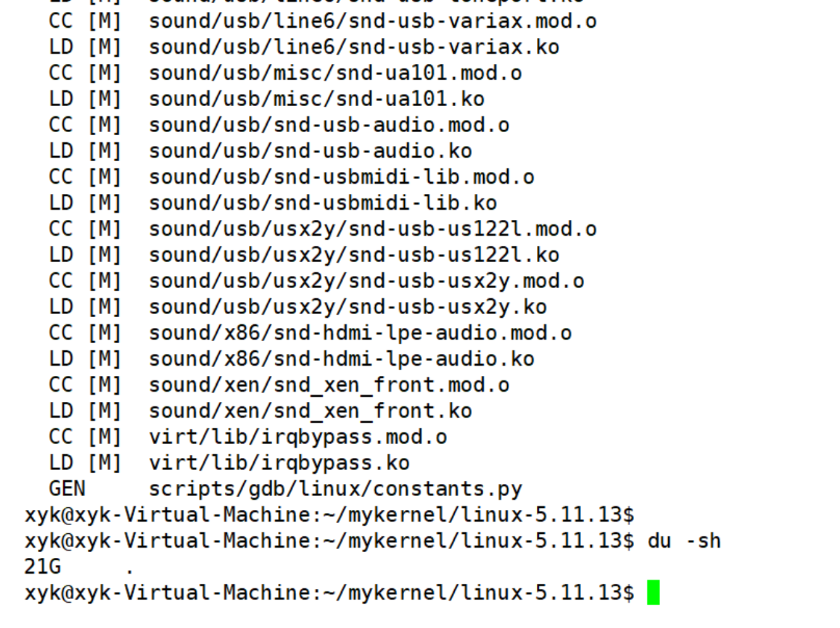Click the sound/usb/misc/snd-ua101.ko path
This screenshot has height=628, width=840.
pyautogui.click(x=316, y=99)
